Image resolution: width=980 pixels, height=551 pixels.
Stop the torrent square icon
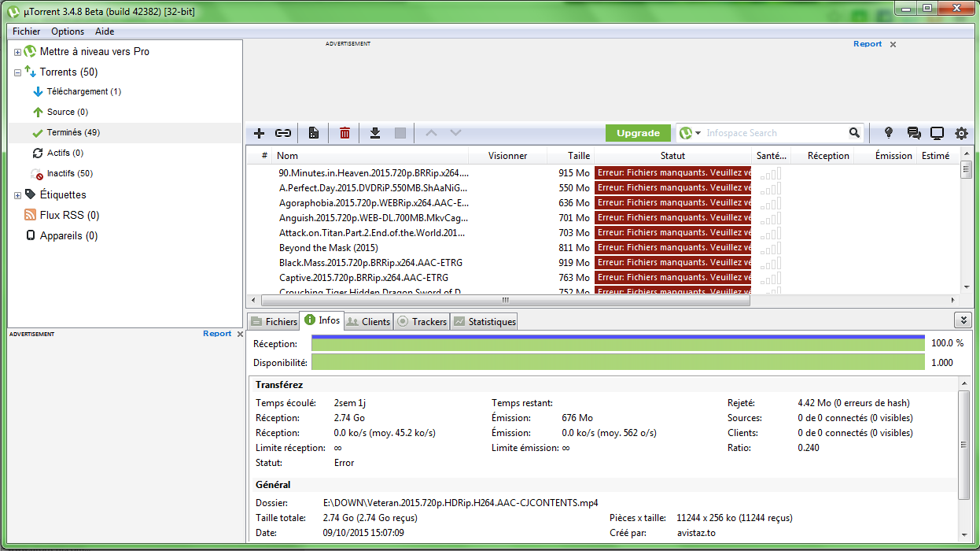(x=400, y=133)
